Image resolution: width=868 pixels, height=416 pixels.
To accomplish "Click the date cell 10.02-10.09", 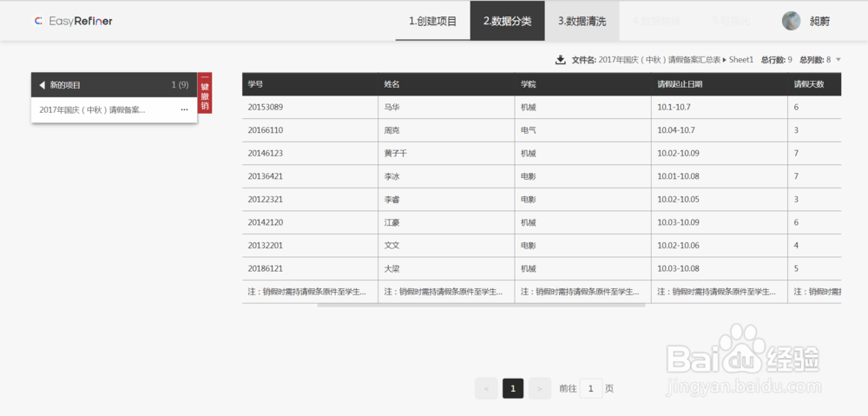I will [x=719, y=154].
